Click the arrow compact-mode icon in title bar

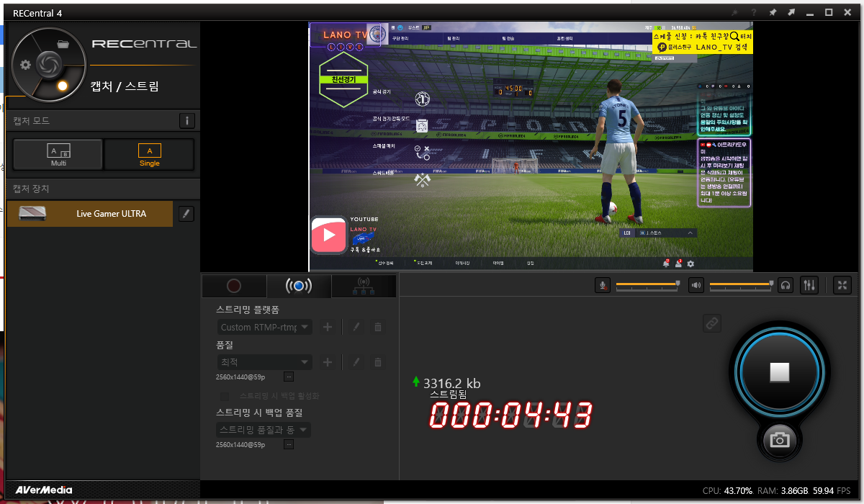(791, 13)
